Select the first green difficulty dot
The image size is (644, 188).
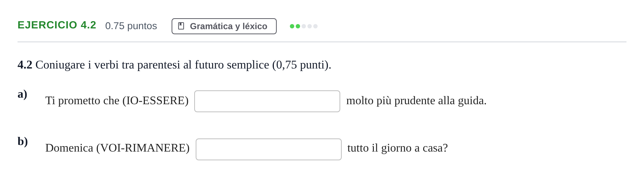tap(292, 26)
